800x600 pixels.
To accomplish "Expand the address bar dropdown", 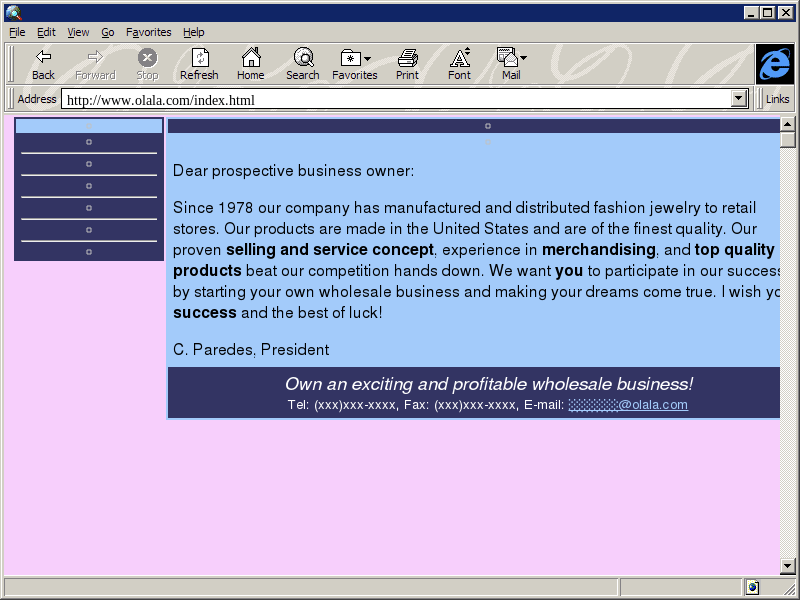I will [x=740, y=99].
